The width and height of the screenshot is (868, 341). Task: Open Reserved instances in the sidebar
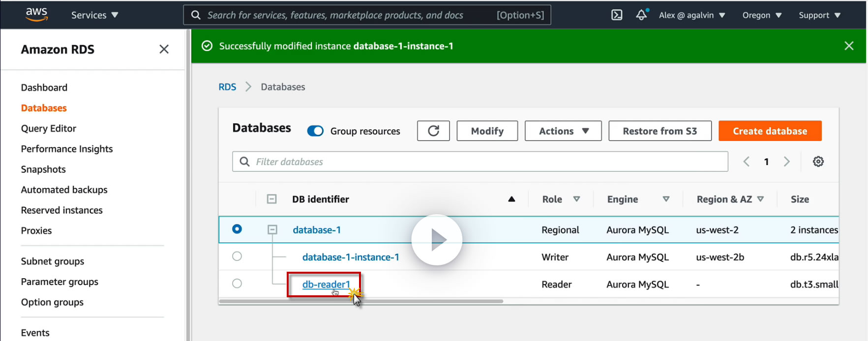tap(62, 210)
